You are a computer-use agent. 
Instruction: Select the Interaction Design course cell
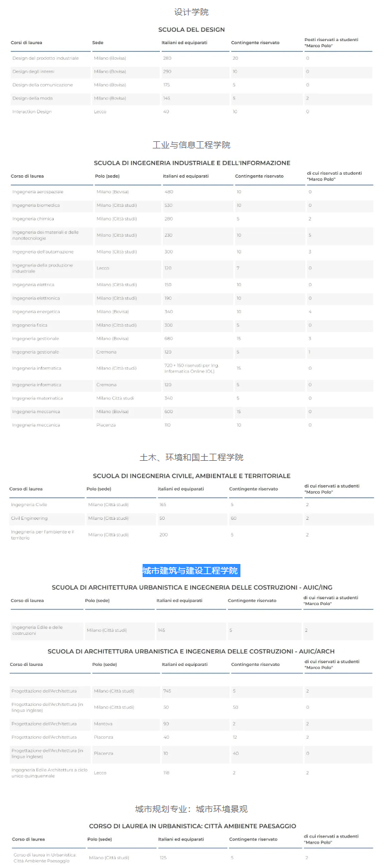(32, 111)
